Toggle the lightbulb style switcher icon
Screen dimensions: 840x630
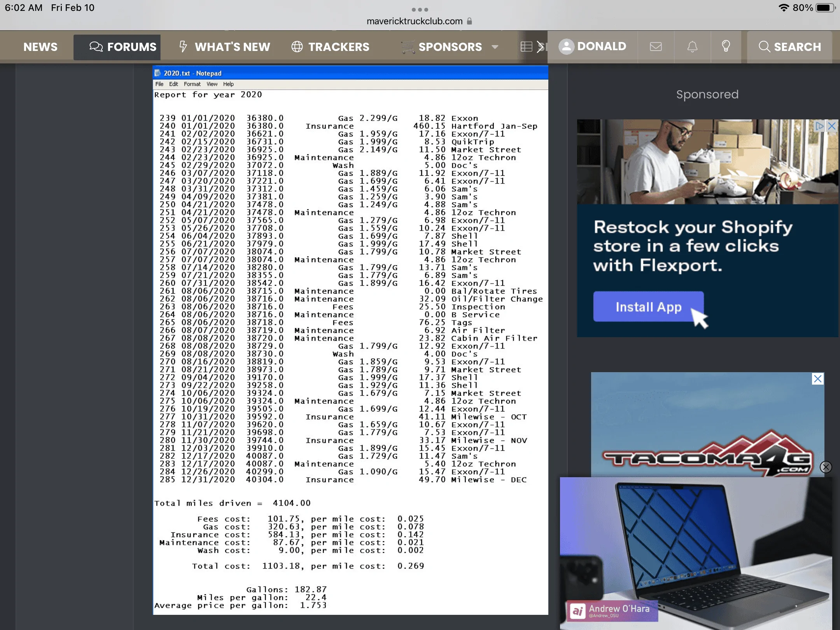click(726, 46)
